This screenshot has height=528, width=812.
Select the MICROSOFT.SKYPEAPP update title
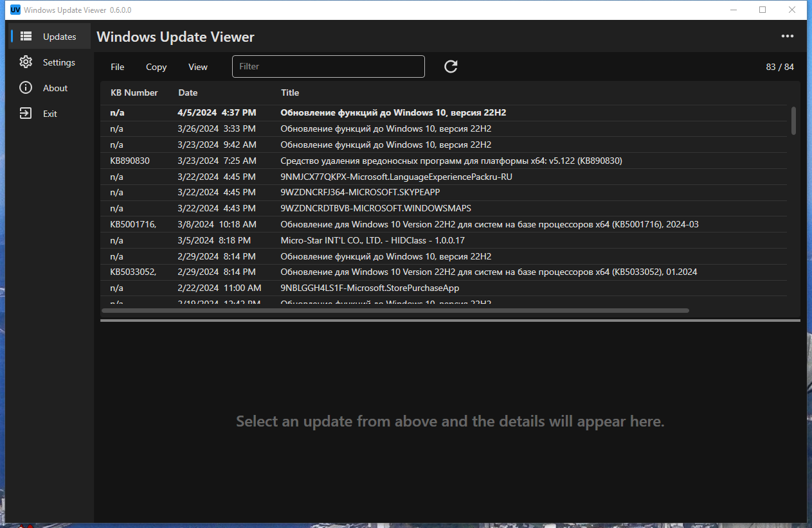[360, 192]
